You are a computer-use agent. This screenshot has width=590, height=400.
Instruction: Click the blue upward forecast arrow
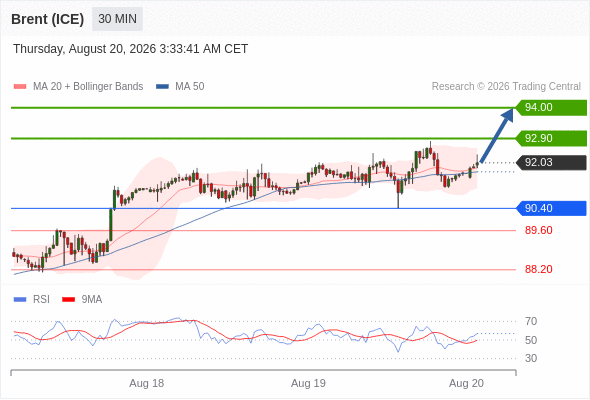[x=497, y=135]
